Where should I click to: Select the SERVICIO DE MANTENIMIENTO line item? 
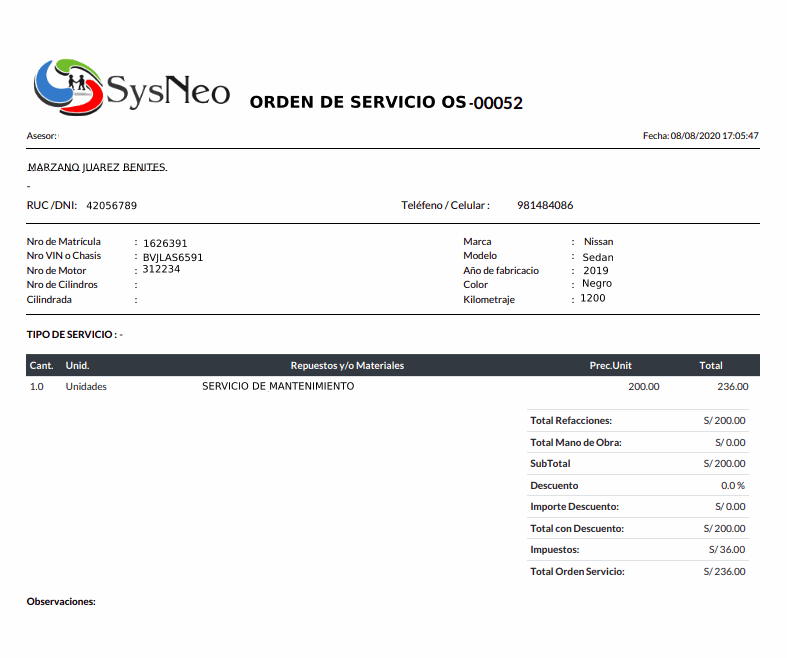pos(278,386)
